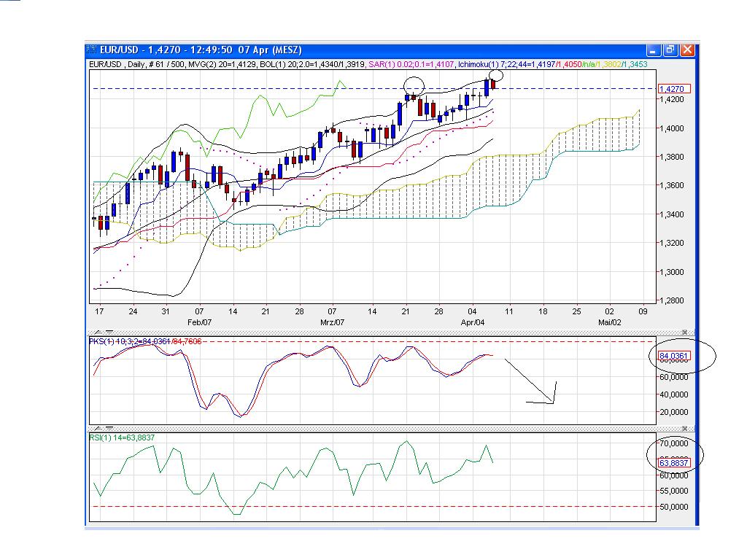Click the close icon on the PKS panel splitter bar
The image size is (747, 560).
(x=684, y=330)
